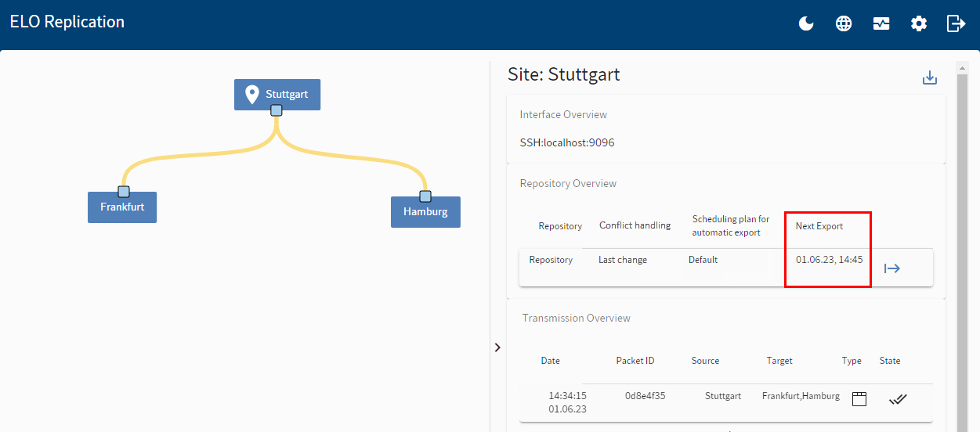Click Scheduling plan for automatic export header
Image resolution: width=980 pixels, height=432 pixels.
click(731, 225)
